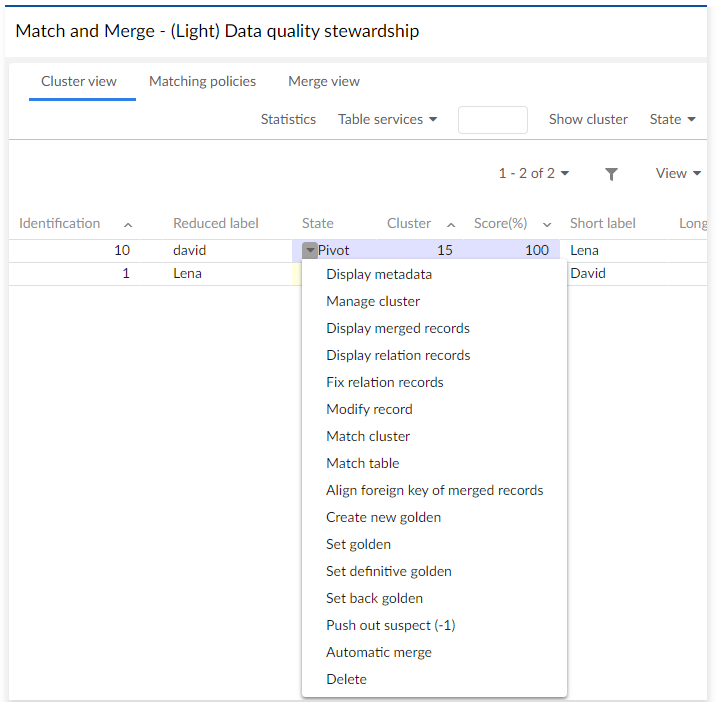Sort by Identification column arrow
This screenshot has width=716, height=709.
click(x=128, y=225)
